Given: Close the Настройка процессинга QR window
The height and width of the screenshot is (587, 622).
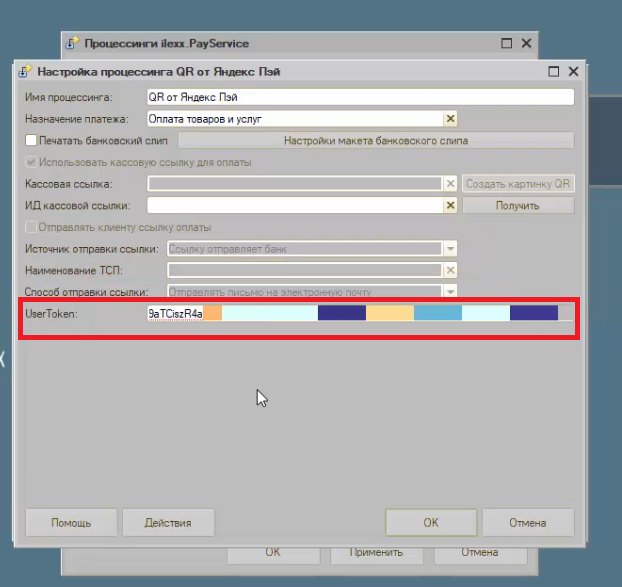Looking at the screenshot, I should point(573,72).
